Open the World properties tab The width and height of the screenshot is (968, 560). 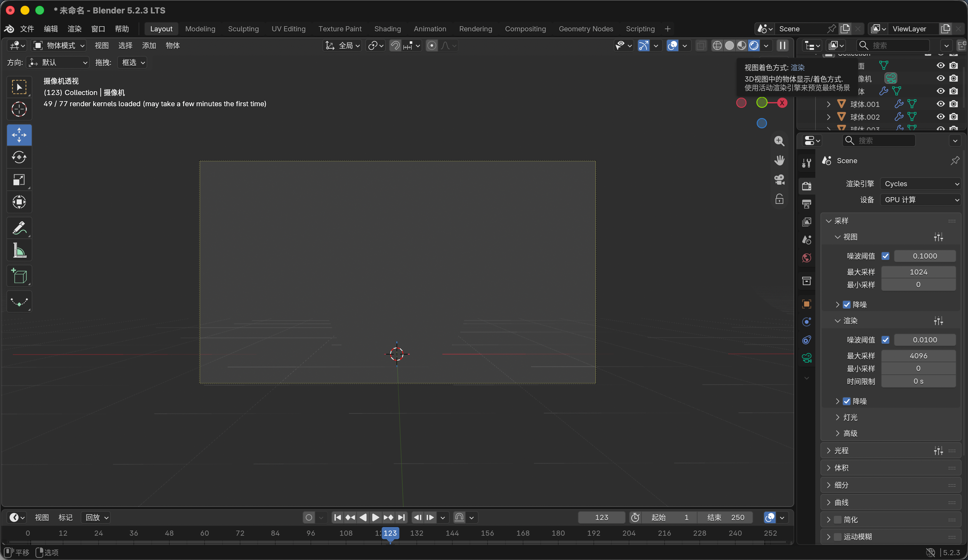point(807,258)
